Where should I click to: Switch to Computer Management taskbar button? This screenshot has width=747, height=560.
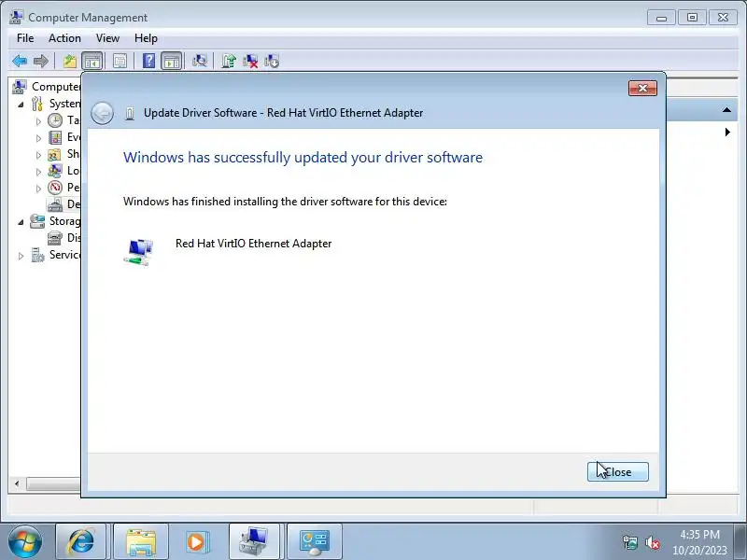coord(254,541)
